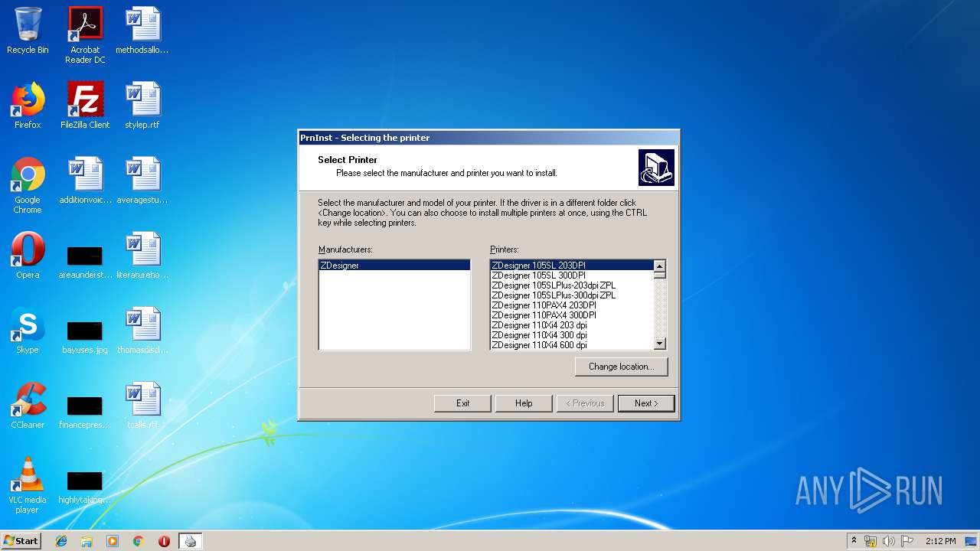Select the methodsallo Word document icon
Viewport: 980px width, 551px height.
[x=142, y=31]
